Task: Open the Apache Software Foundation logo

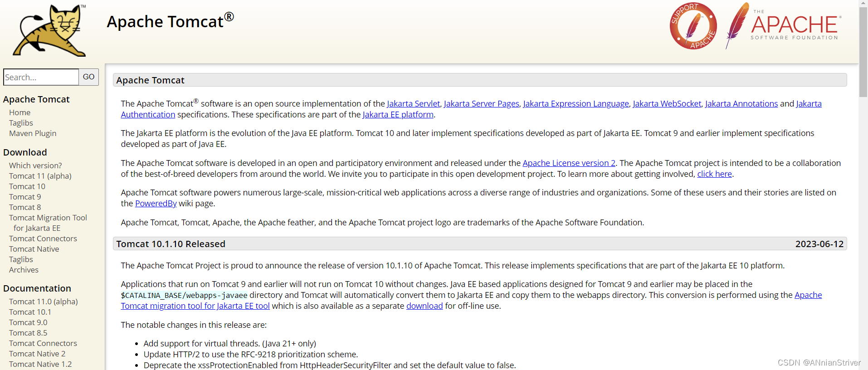Action: click(x=784, y=26)
